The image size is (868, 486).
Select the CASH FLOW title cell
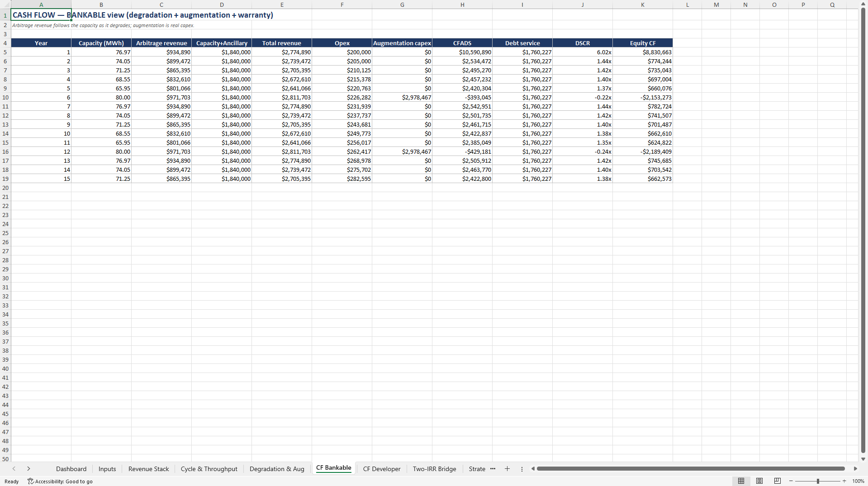[41, 15]
